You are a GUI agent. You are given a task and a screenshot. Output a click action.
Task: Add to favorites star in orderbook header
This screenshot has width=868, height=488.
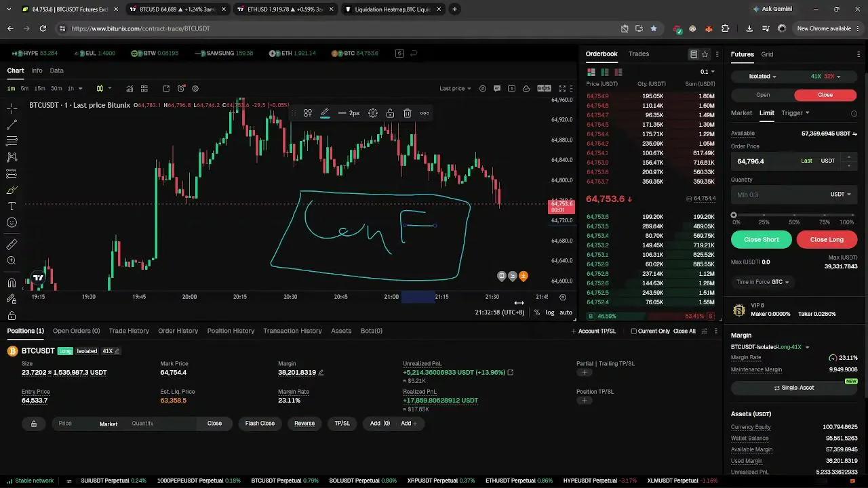(705, 54)
